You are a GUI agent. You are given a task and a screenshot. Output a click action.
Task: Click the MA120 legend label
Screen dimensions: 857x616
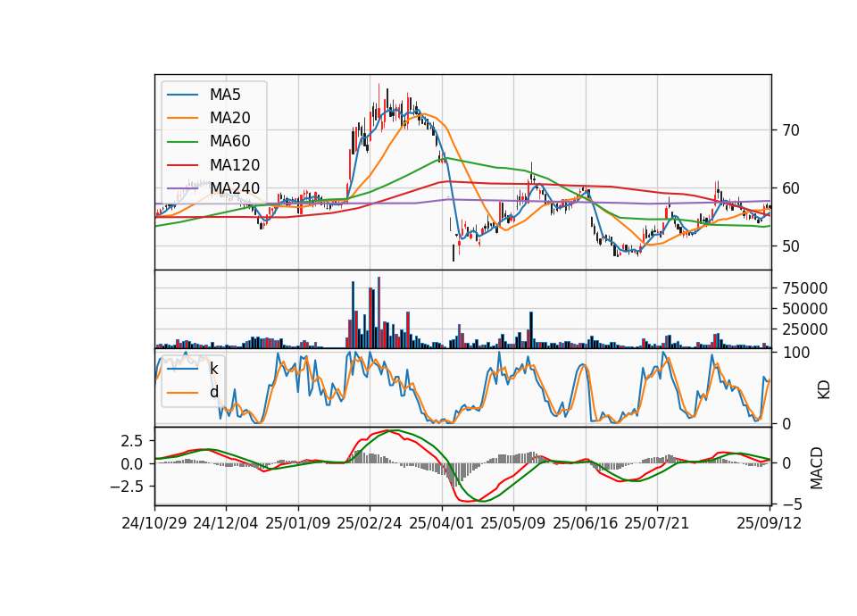tap(235, 165)
